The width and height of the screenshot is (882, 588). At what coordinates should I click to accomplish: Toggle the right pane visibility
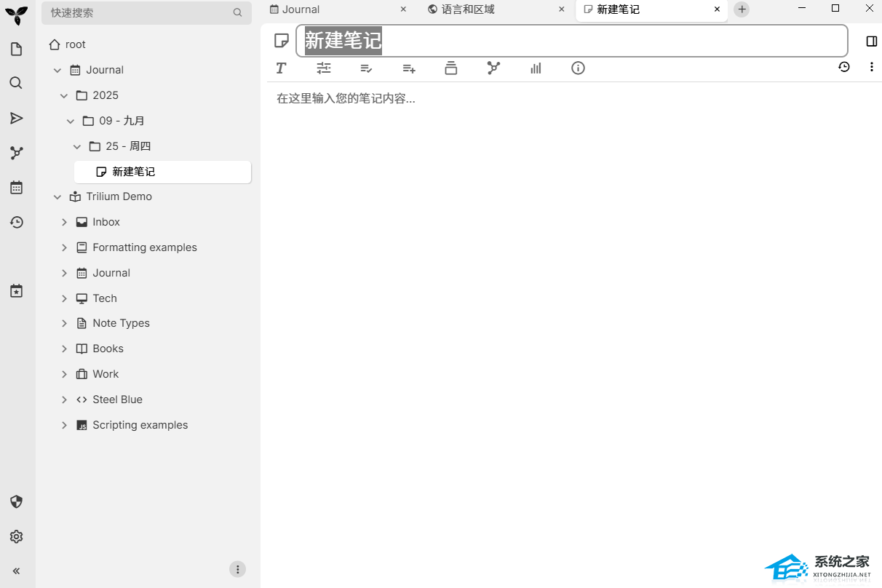[x=872, y=41]
